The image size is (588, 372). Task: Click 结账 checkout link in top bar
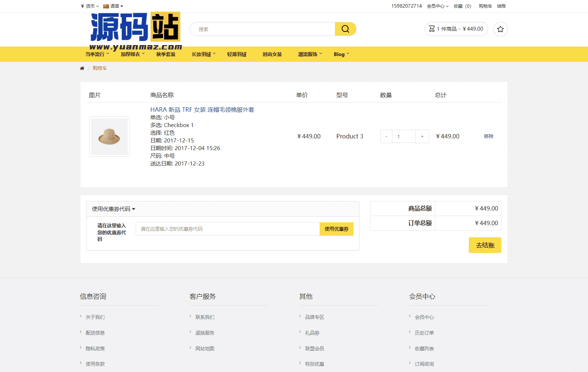pos(501,6)
